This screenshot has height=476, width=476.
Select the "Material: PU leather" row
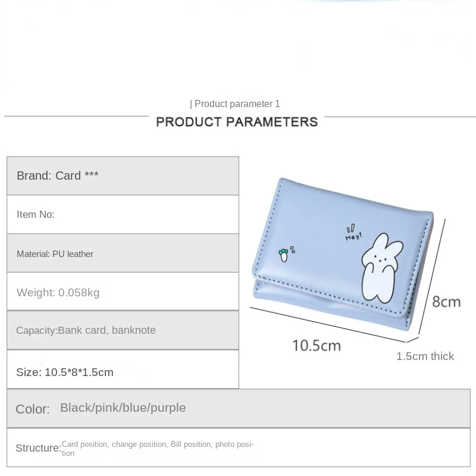pos(123,253)
